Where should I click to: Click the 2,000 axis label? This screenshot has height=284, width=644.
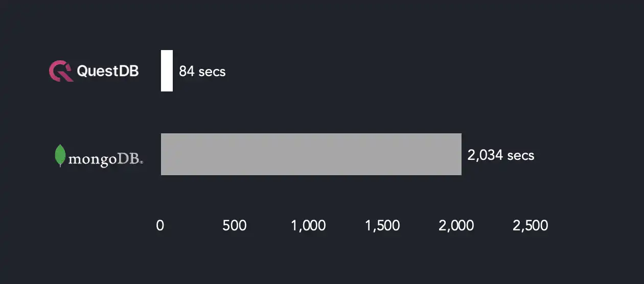pos(456,226)
